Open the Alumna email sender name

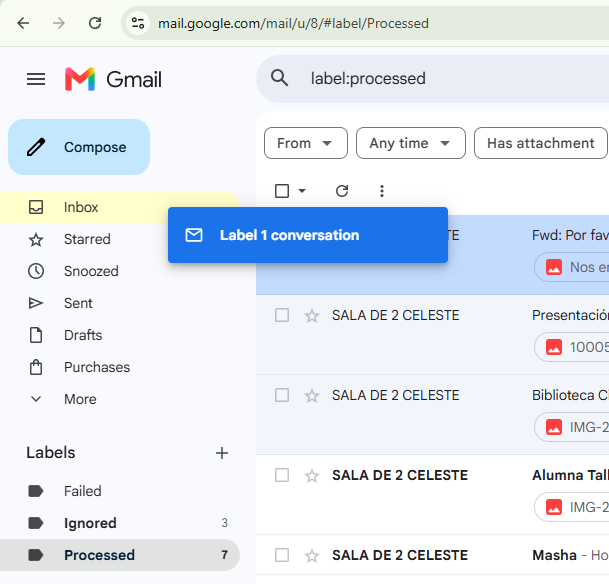pos(400,475)
